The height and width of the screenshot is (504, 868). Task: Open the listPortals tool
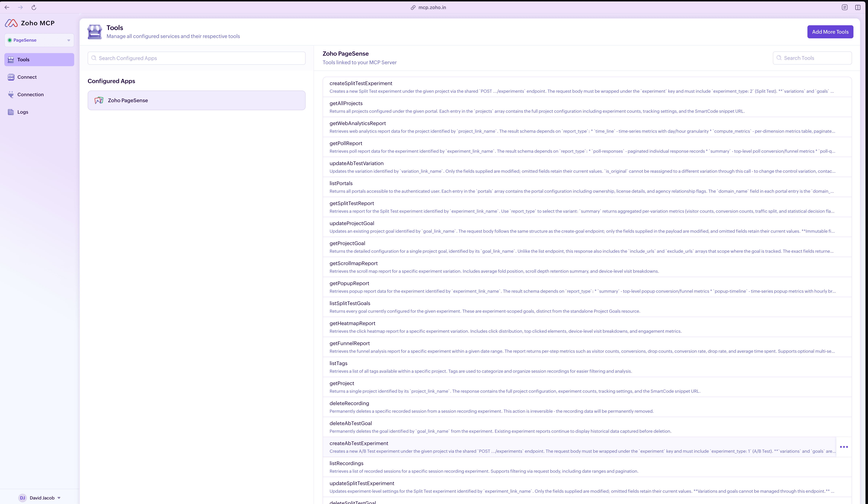coord(587,187)
